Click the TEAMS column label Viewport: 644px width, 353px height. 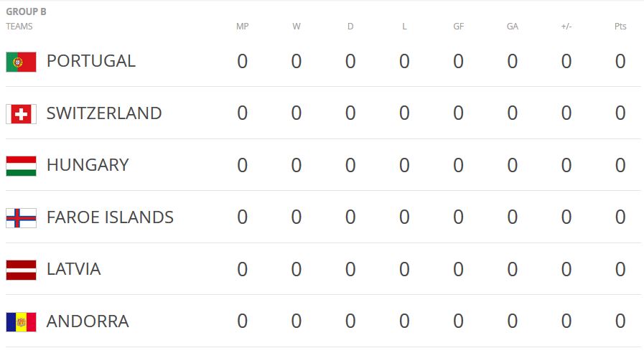click(x=19, y=27)
